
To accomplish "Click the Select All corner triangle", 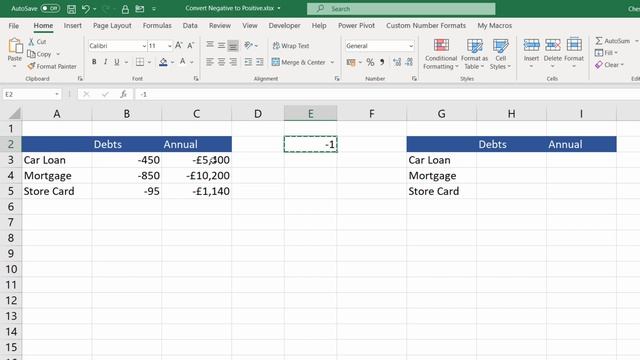I will (x=14, y=113).
